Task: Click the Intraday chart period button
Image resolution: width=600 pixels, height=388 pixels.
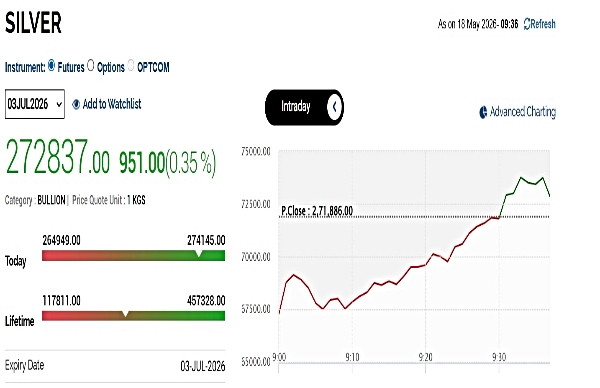Action: point(304,107)
